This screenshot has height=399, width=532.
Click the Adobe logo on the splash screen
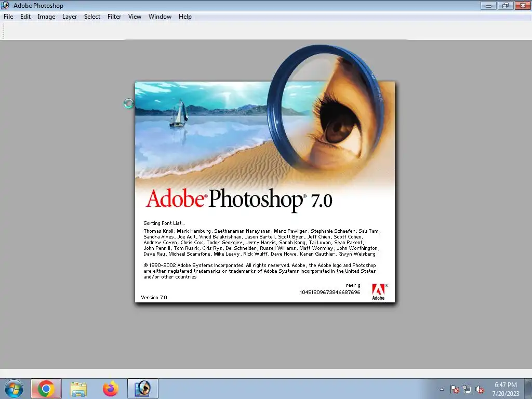pyautogui.click(x=379, y=292)
